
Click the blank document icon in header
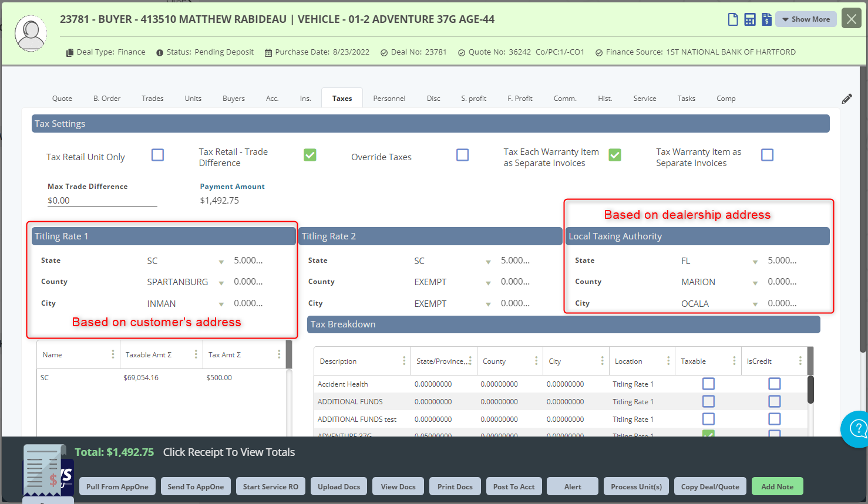733,19
